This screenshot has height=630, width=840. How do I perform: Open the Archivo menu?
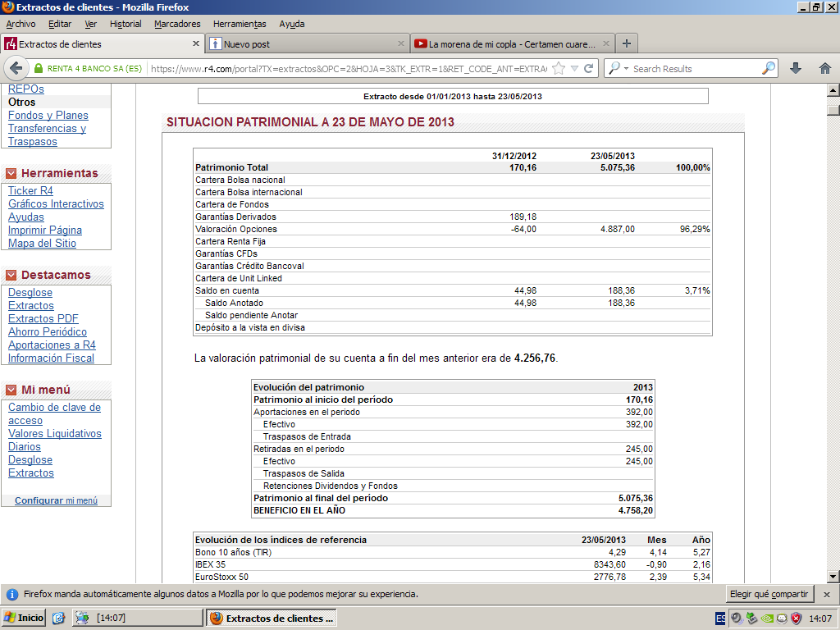click(21, 24)
